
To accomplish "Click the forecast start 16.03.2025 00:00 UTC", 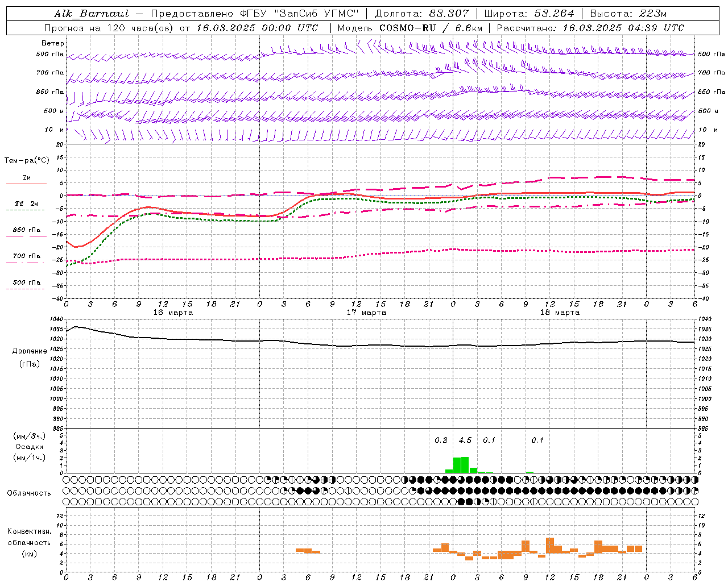I will pos(257,28).
